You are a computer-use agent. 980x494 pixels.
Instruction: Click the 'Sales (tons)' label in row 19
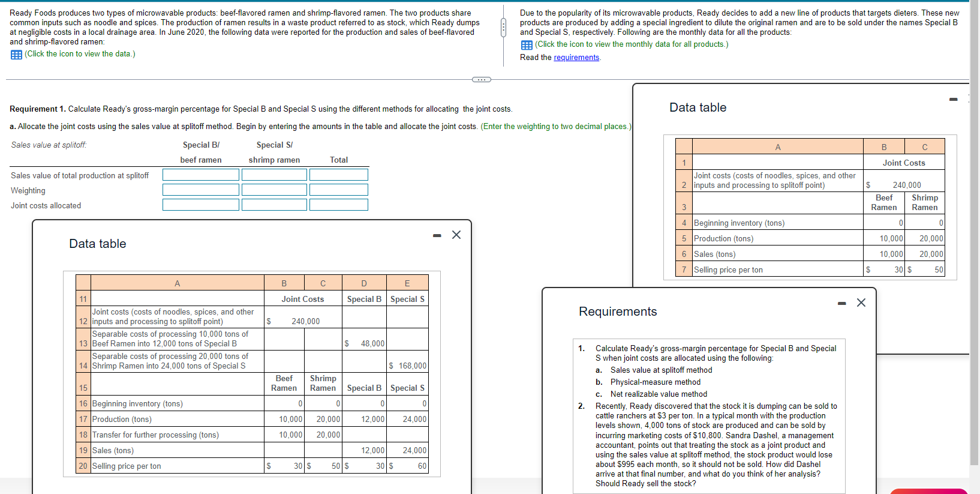pos(113,451)
